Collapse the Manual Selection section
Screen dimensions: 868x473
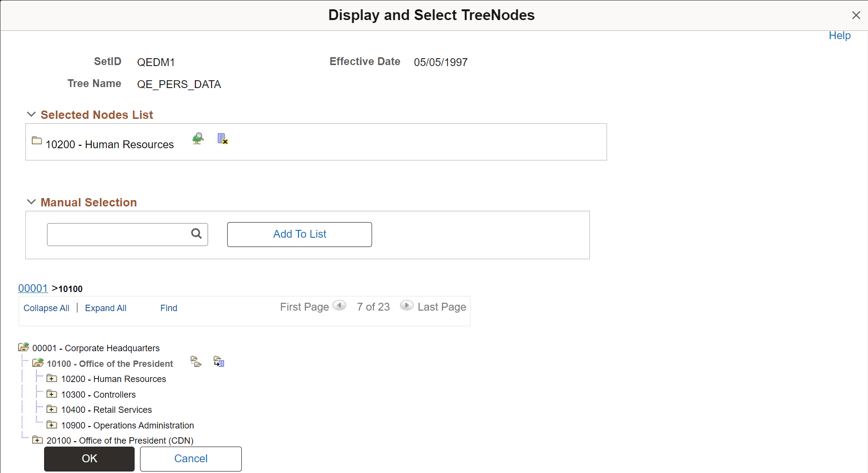coord(31,202)
